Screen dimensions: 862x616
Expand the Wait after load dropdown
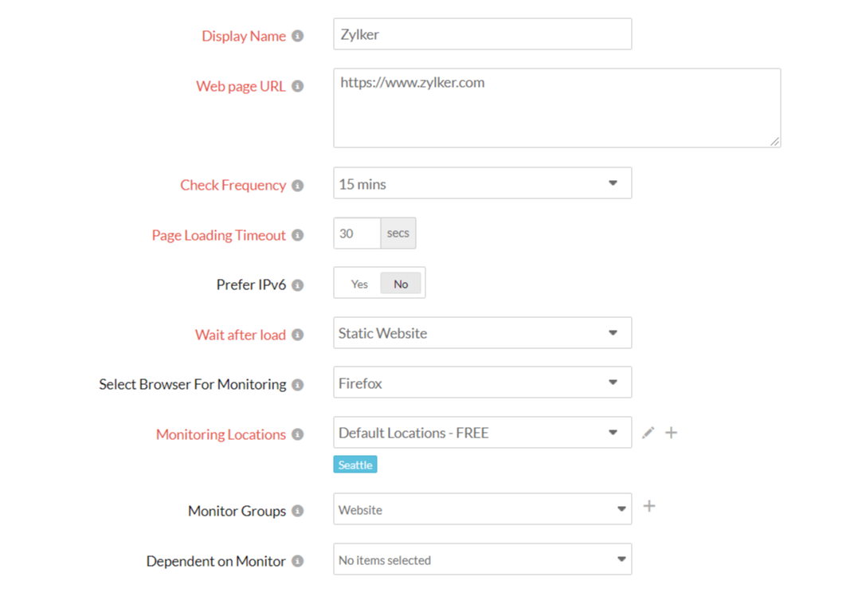[x=482, y=333]
